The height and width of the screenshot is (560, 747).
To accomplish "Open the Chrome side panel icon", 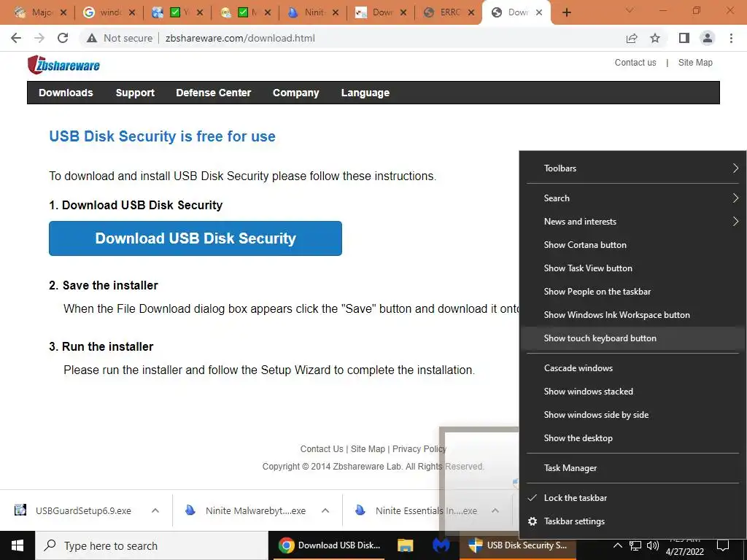I will pos(684,38).
